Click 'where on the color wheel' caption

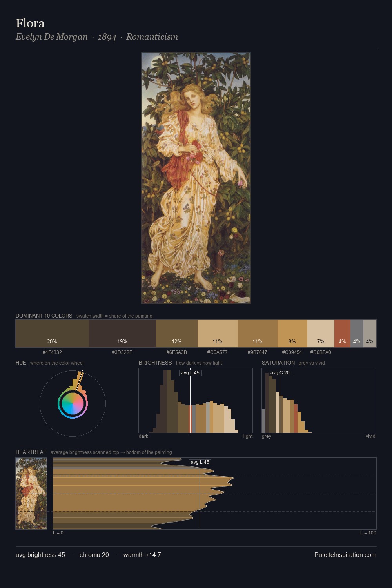[x=57, y=363]
